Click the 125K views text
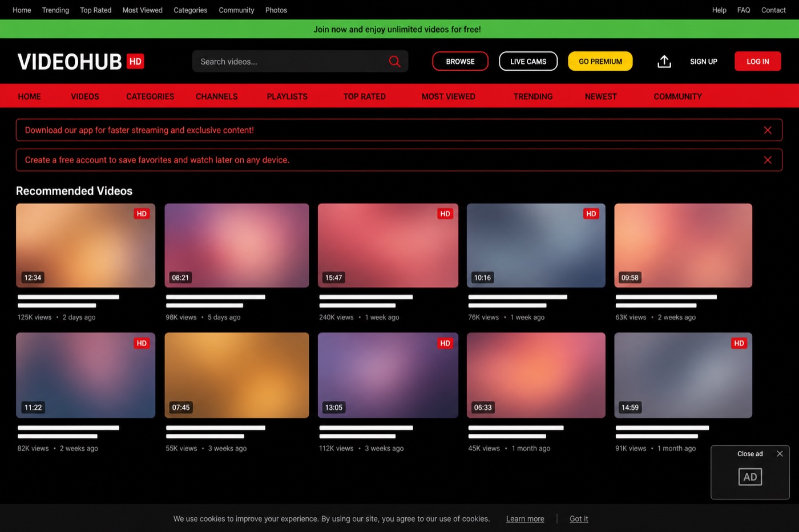This screenshot has height=532, width=799. click(x=34, y=318)
